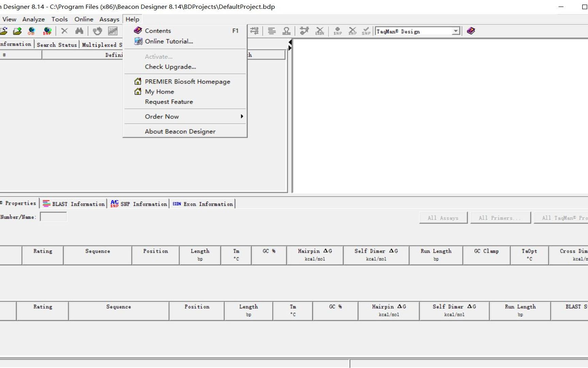
Task: Click the grey primer search icon after the binoculars
Action: (97, 31)
